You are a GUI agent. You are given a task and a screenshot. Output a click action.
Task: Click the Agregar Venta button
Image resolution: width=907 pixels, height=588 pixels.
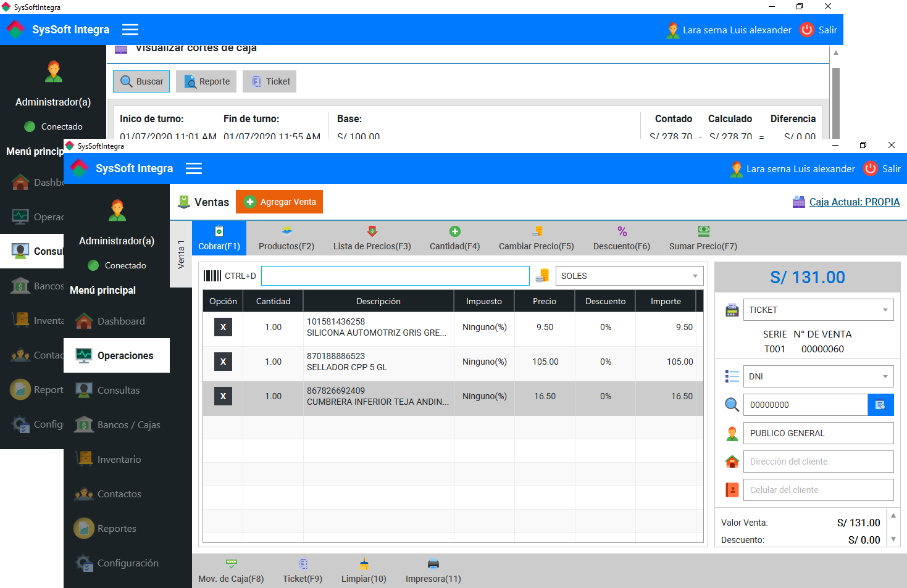[279, 202]
